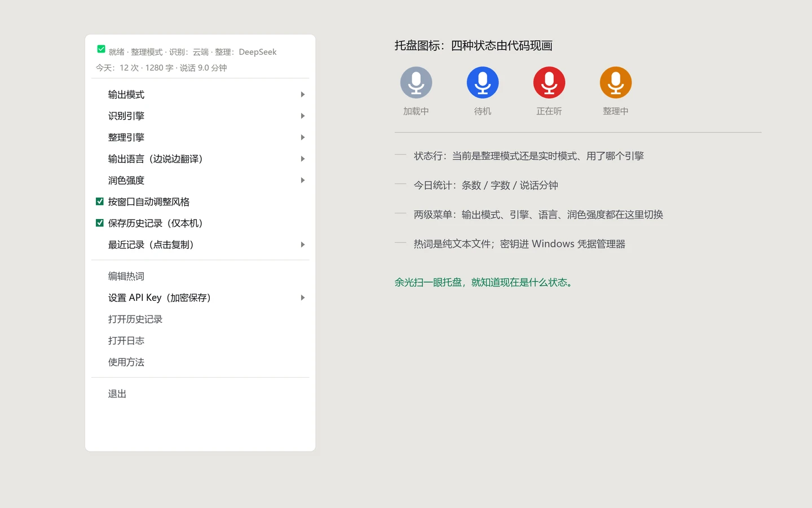Expand 最近记录（点击复制）submenu arrow
Viewport: 812px width, 508px height.
303,244
